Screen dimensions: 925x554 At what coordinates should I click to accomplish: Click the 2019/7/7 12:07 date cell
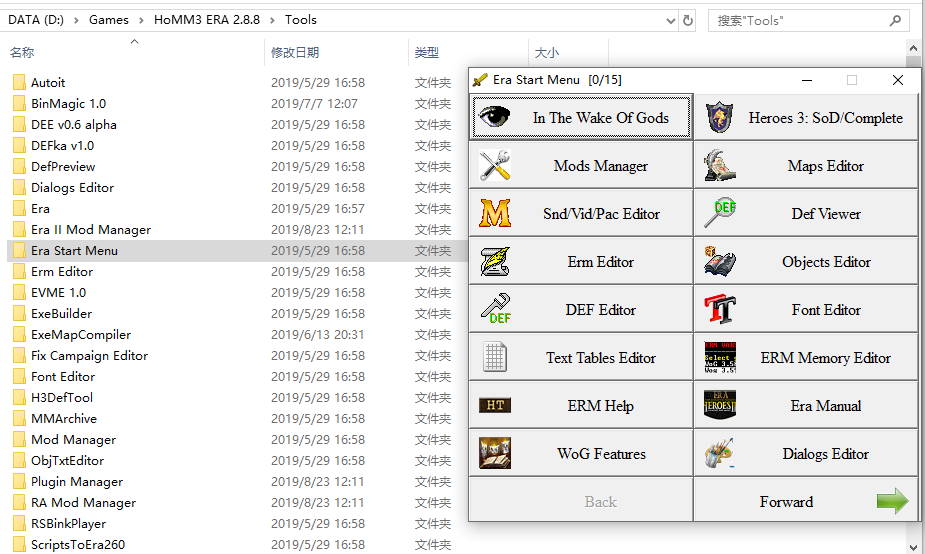click(x=314, y=104)
